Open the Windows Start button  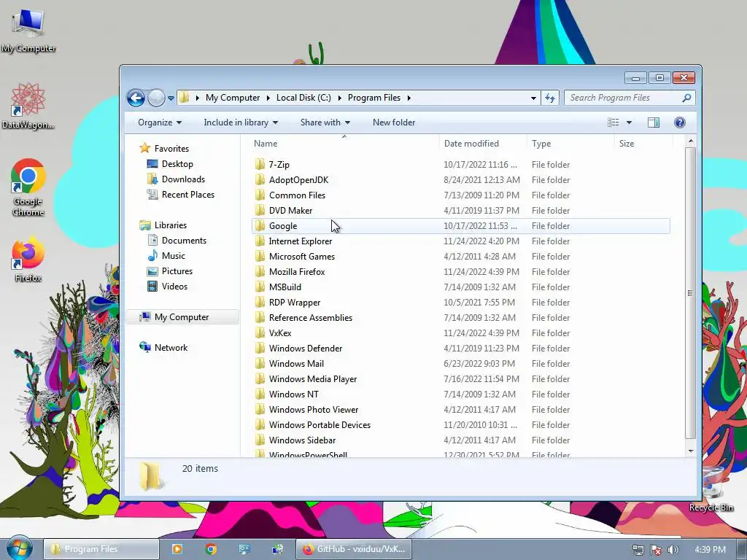(19, 548)
